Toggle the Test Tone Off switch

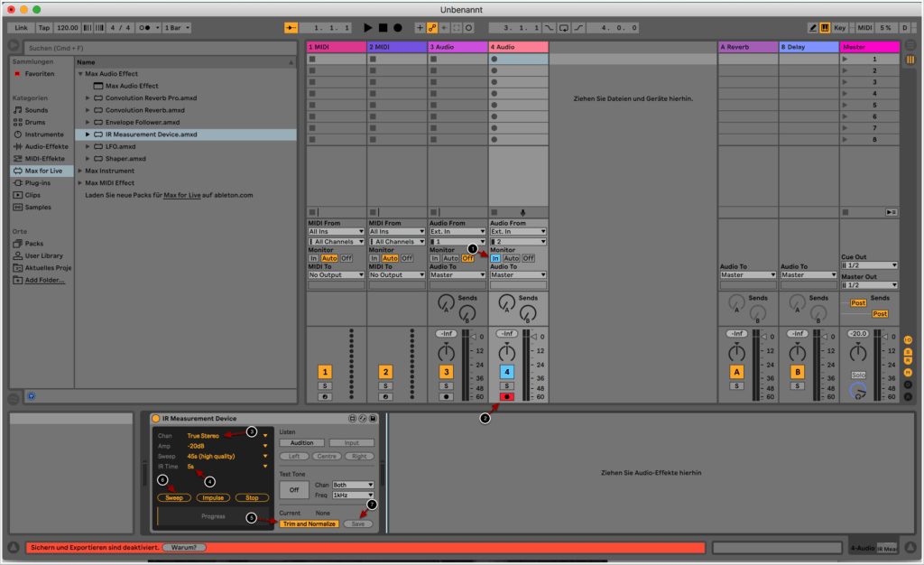point(293,490)
